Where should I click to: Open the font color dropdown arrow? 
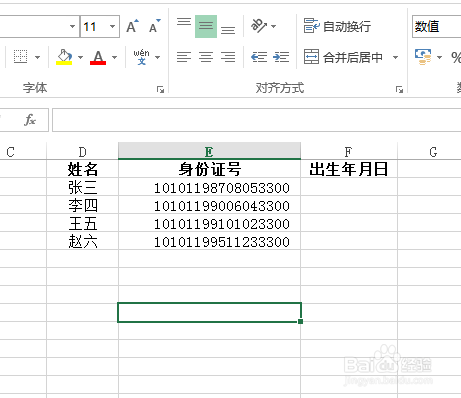point(114,57)
